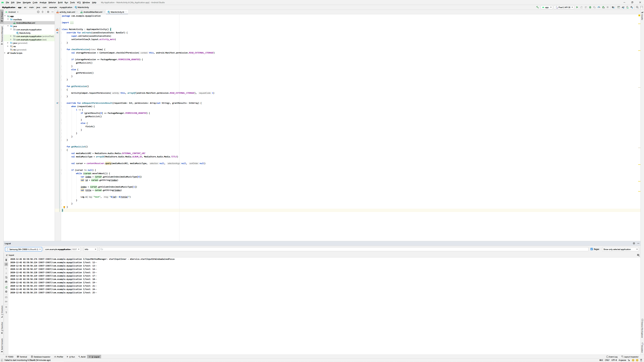
Task: Open the Refactor menu
Action: 52,3
